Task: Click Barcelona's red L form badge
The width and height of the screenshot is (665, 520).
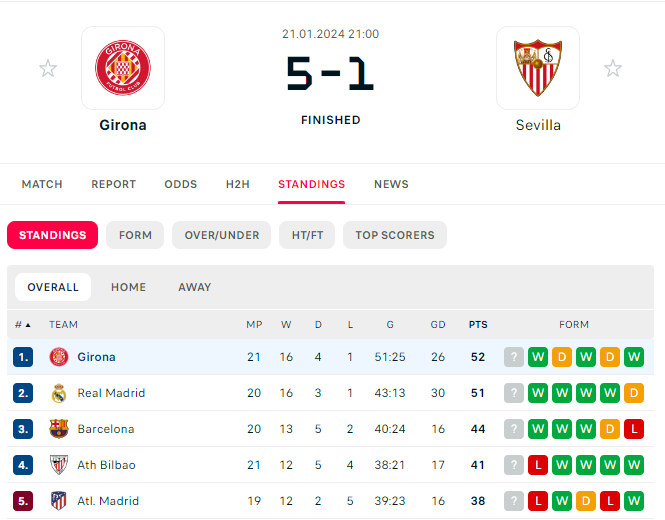Action: (x=634, y=429)
